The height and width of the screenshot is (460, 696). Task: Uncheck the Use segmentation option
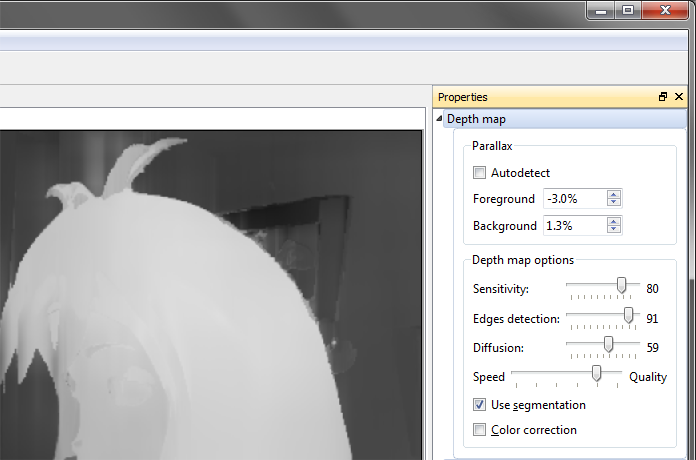point(479,404)
